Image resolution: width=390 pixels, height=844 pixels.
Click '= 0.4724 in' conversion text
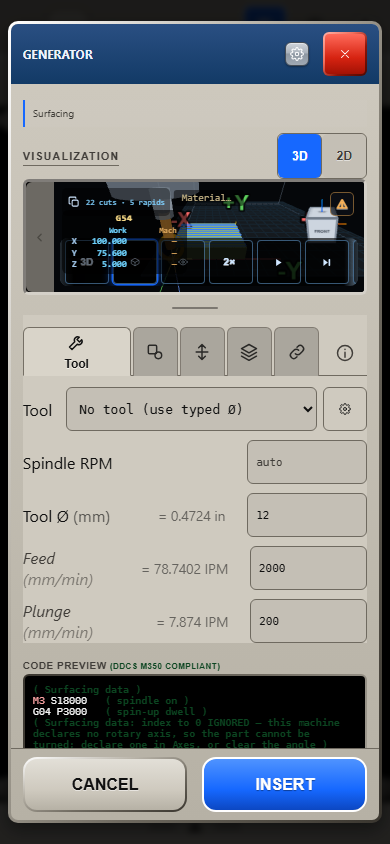pyautogui.click(x=192, y=517)
